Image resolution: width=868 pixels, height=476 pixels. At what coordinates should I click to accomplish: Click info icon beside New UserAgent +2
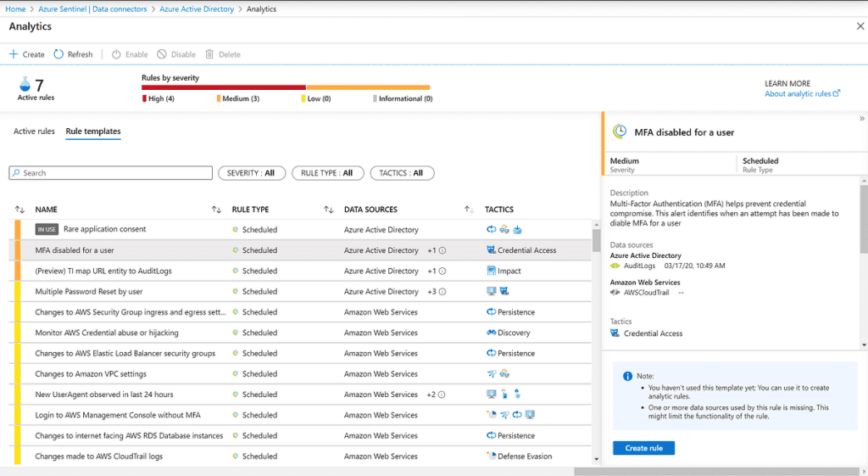click(442, 395)
